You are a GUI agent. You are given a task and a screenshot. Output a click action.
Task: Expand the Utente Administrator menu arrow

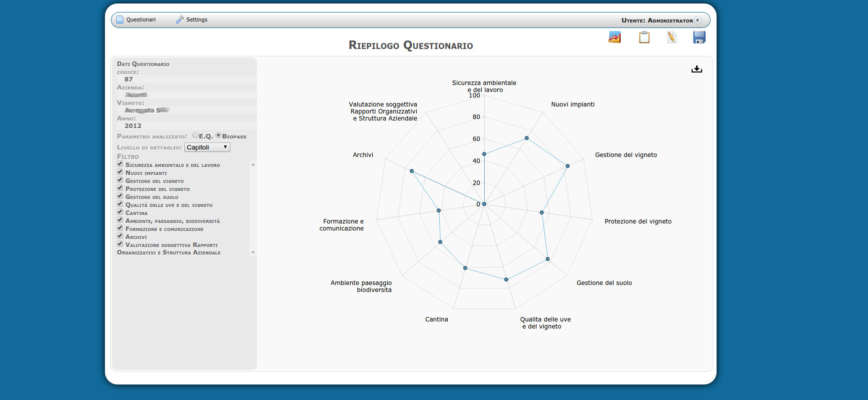click(698, 20)
